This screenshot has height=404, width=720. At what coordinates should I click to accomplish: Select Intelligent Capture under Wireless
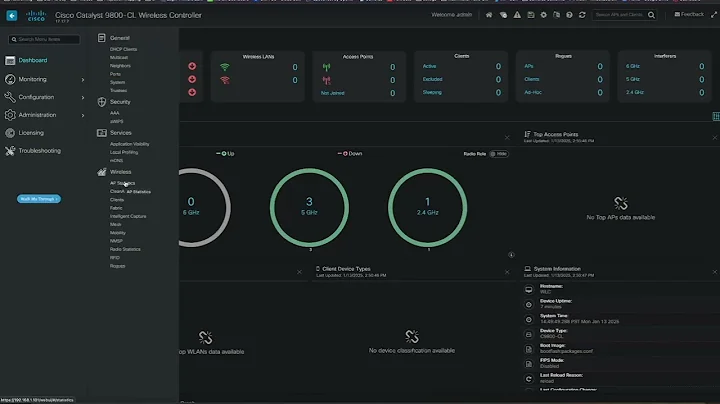pos(128,216)
